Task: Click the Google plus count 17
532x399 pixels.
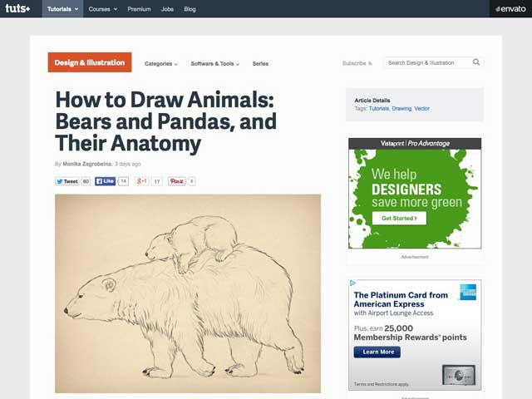Action: [x=157, y=181]
